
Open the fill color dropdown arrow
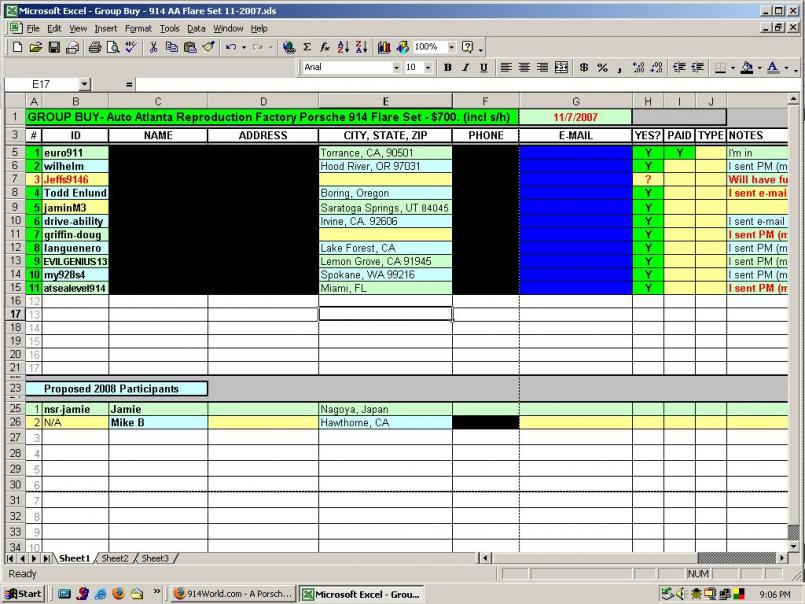click(757, 67)
